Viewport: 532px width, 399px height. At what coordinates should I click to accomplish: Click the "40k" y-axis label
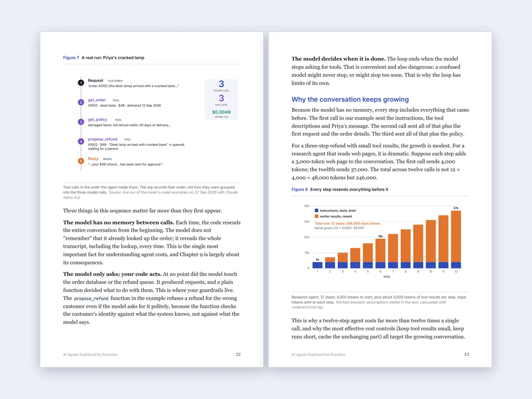tap(306, 206)
